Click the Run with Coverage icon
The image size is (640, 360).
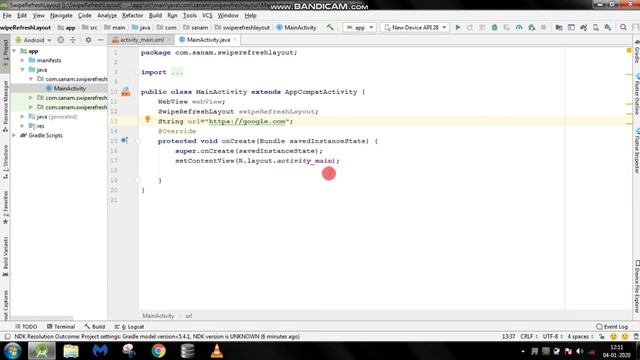[x=507, y=27]
